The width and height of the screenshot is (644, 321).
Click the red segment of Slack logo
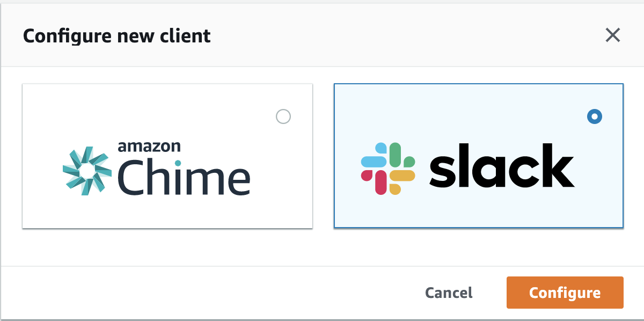(x=376, y=181)
